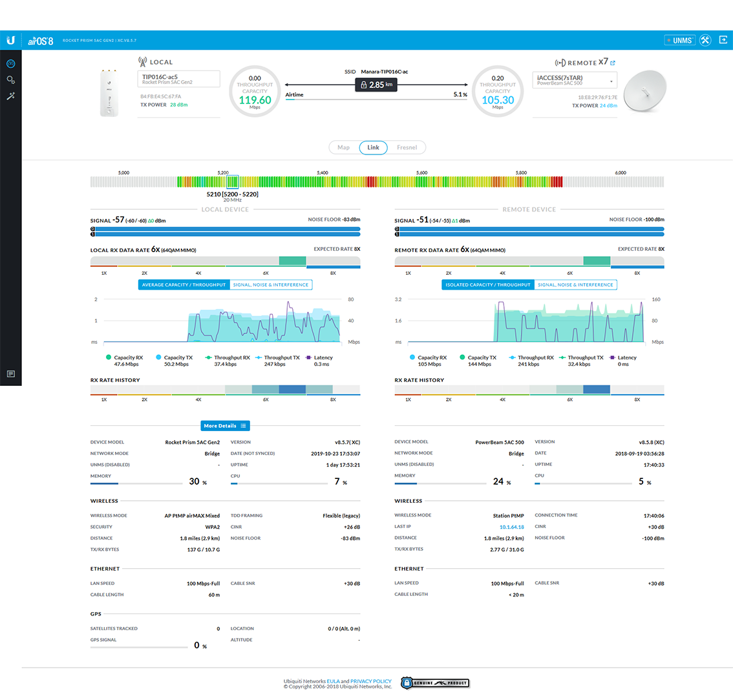
Task: Click the remote RX rate history bar
Action: (x=529, y=390)
